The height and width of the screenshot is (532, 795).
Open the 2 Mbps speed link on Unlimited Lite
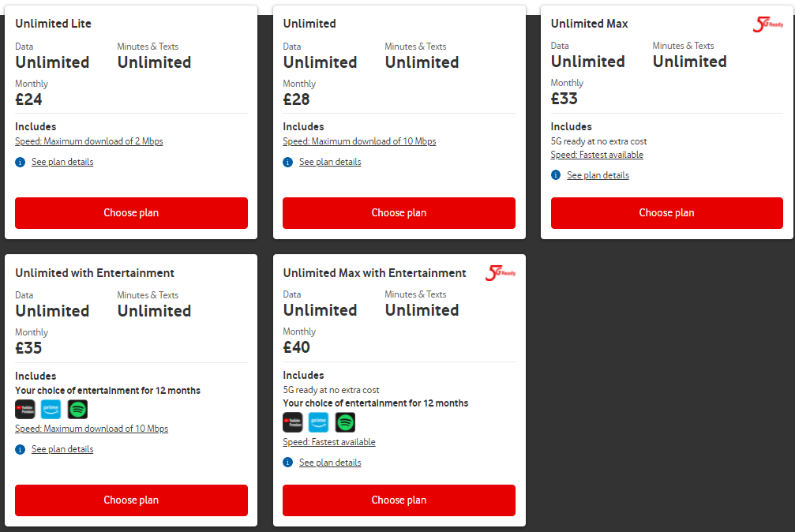(x=89, y=142)
